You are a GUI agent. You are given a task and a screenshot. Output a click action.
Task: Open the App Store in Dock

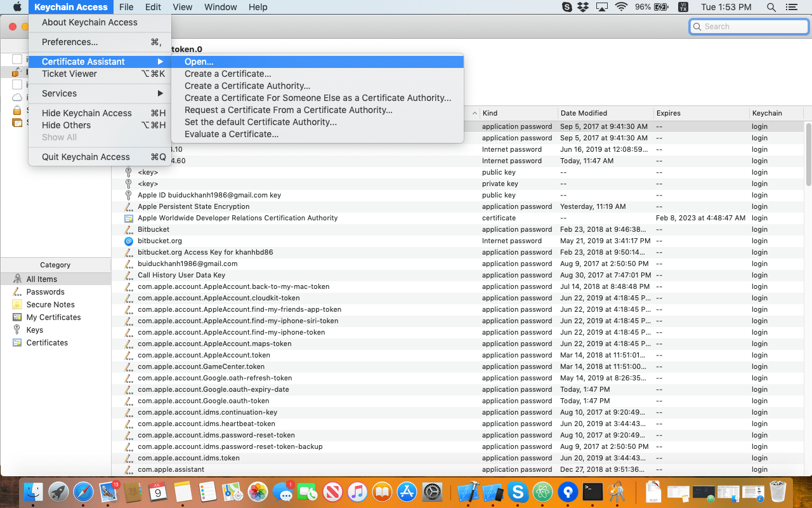pyautogui.click(x=407, y=492)
